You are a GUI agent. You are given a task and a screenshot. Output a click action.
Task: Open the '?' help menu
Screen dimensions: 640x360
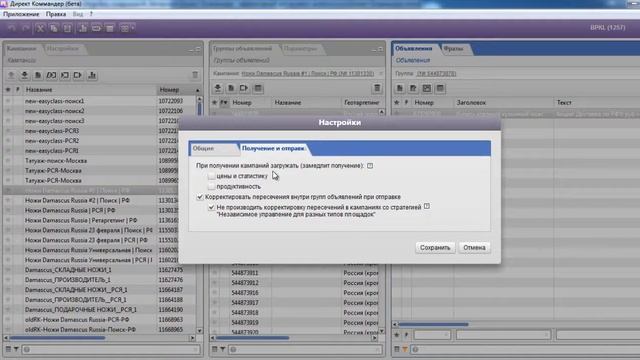(x=91, y=14)
